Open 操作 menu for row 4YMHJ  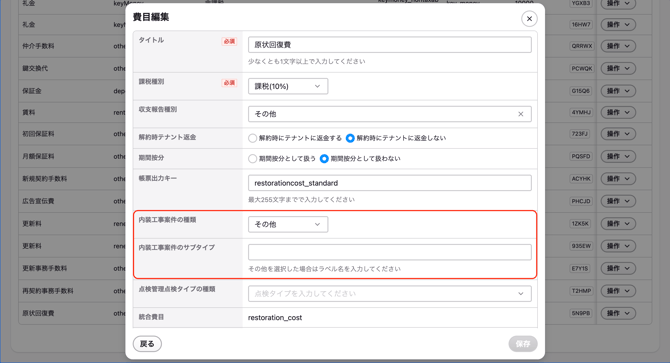(618, 112)
